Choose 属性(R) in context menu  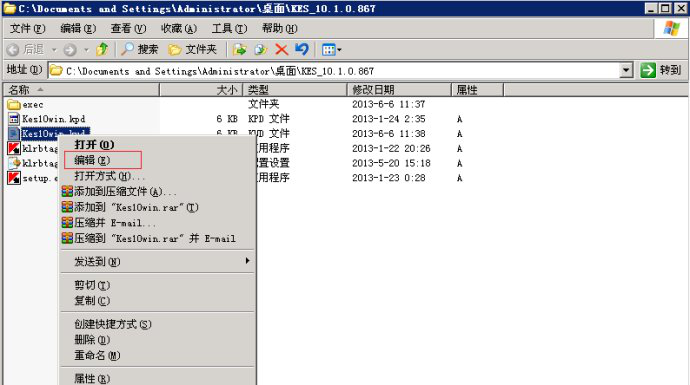157,378
